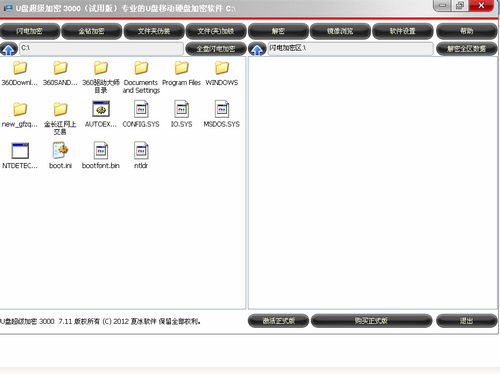Open 软件设置 settings
The width and height of the screenshot is (500, 375).
tap(402, 31)
